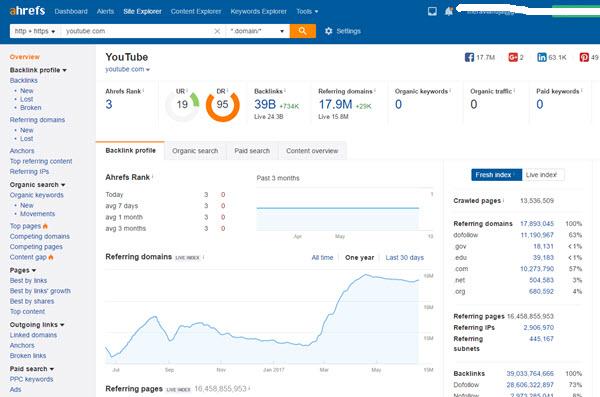Open the Linked domains sidebar link

click(33, 335)
